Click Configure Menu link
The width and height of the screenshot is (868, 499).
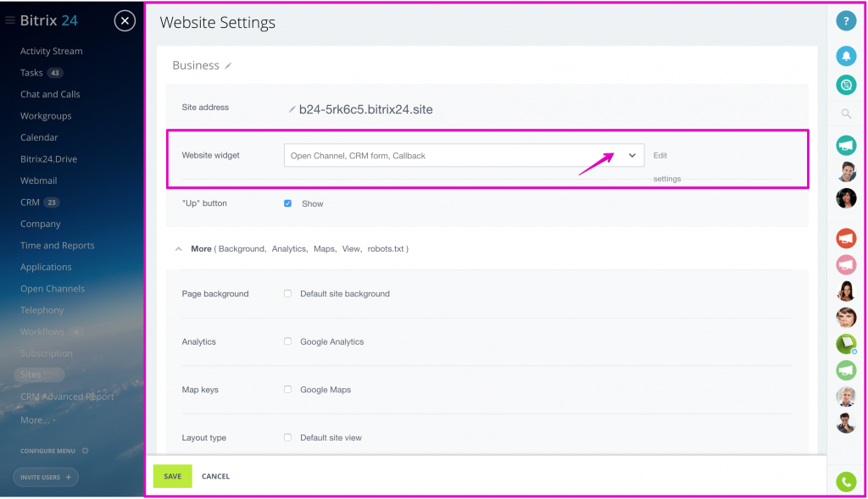point(47,451)
